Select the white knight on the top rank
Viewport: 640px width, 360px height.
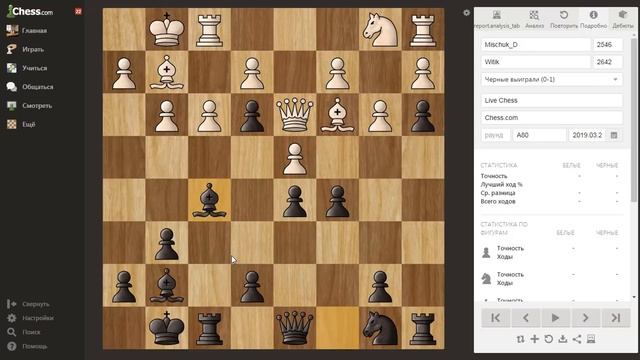pyautogui.click(x=380, y=29)
